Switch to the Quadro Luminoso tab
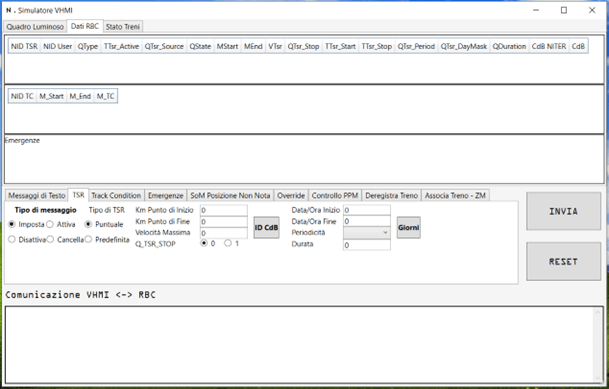 35,27
